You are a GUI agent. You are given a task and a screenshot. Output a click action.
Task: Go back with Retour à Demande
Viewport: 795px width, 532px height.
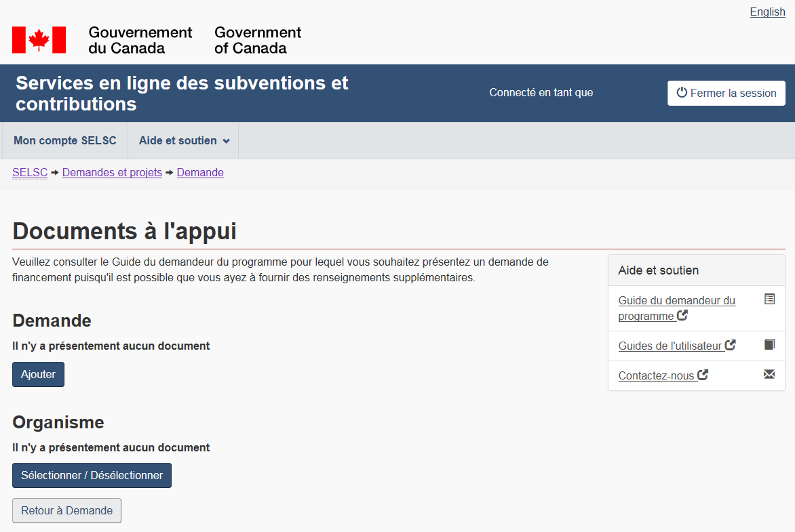(x=66, y=511)
